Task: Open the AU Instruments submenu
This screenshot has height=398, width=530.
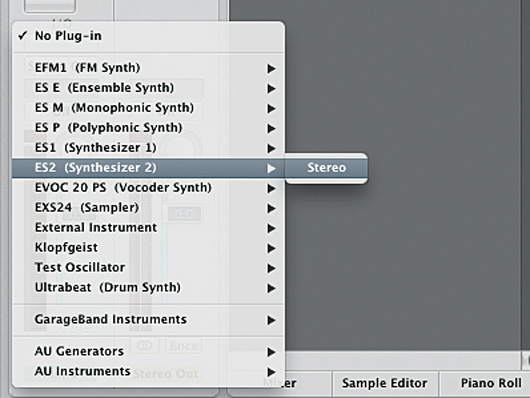Action: point(148,371)
